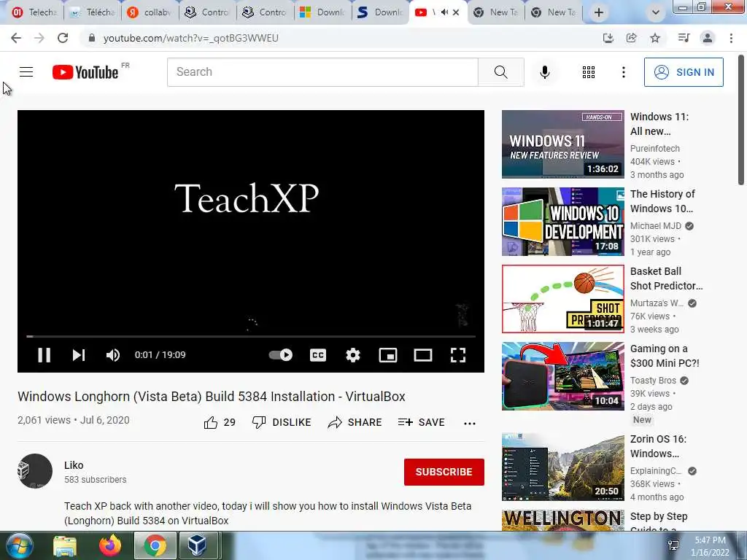Mute the YouTube tab audio icon
Image resolution: width=747 pixels, height=560 pixels.
click(x=444, y=12)
